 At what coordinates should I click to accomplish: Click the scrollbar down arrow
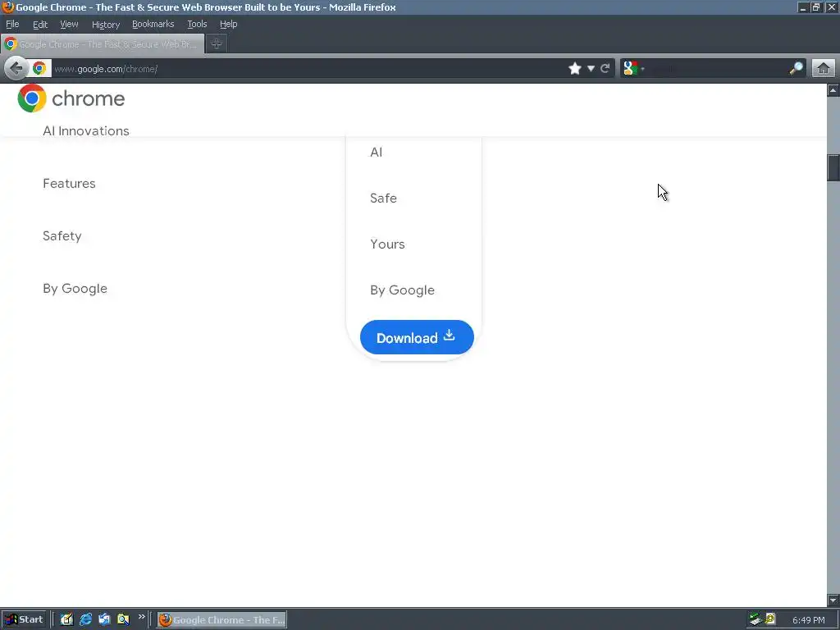[833, 600]
